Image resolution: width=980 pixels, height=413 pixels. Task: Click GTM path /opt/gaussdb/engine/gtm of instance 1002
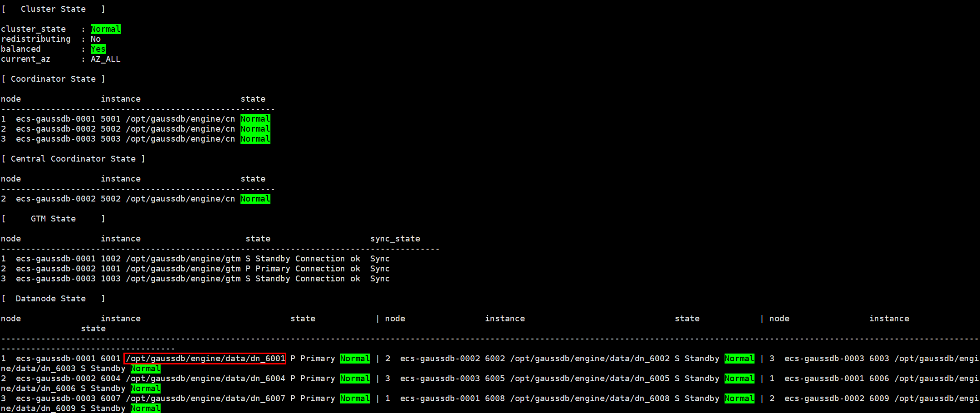[183, 259]
